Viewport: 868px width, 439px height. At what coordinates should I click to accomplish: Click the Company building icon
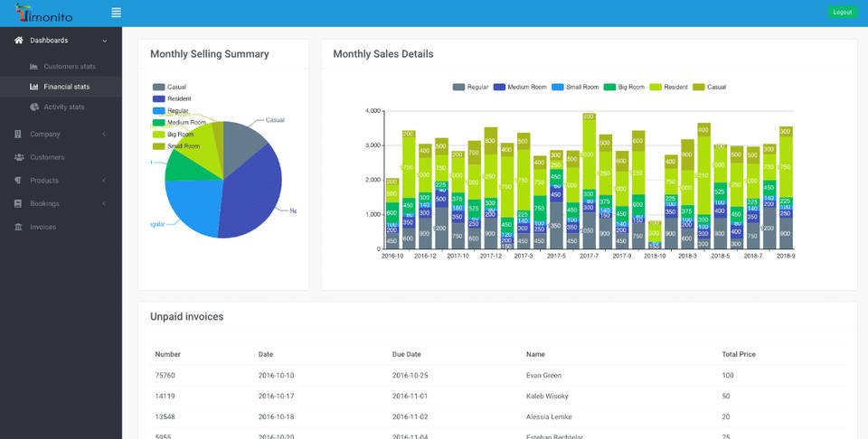tap(19, 134)
